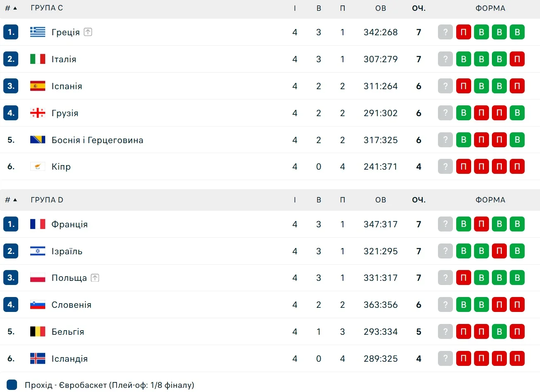Click the Israel flag icon

click(38, 251)
